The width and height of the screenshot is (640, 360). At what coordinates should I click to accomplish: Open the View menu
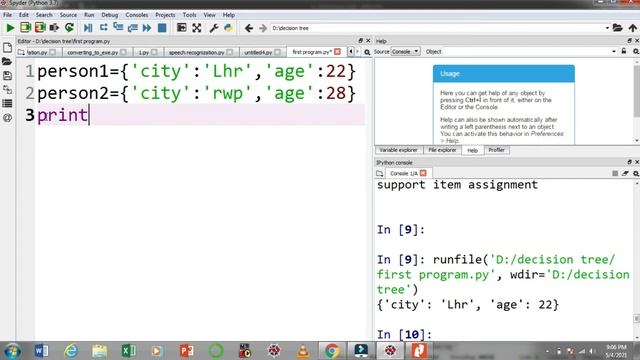click(x=209, y=15)
